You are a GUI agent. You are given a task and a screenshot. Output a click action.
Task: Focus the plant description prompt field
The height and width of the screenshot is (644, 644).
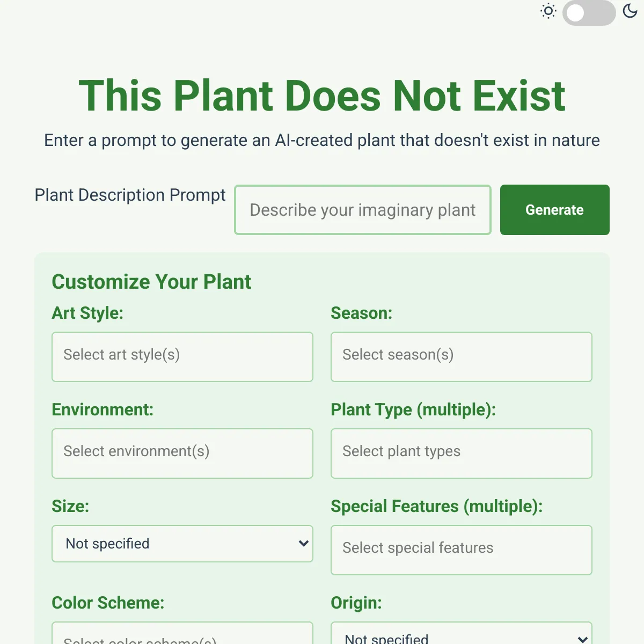pos(363,210)
